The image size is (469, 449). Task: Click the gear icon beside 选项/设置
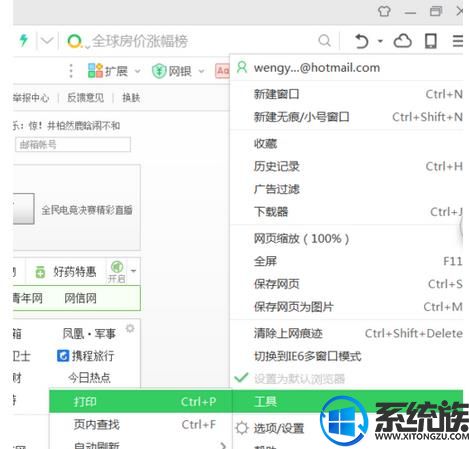(242, 428)
